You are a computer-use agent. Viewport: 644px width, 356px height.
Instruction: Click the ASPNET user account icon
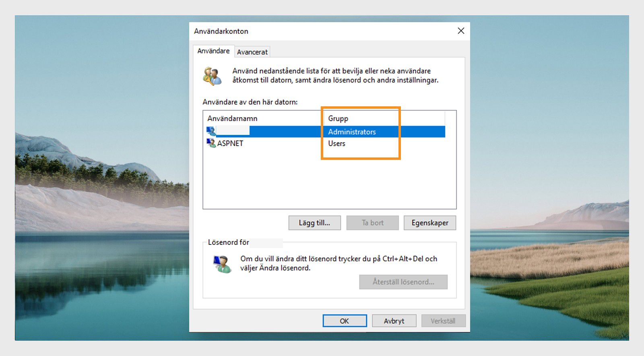[211, 143]
